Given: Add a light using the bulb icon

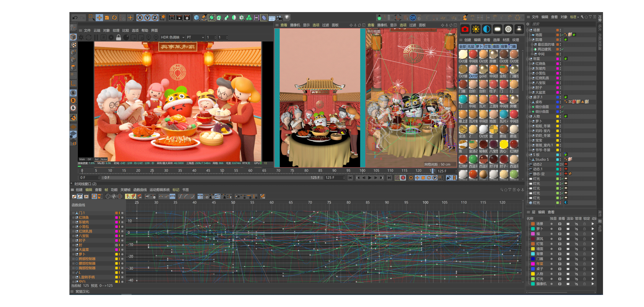Looking at the screenshot, I should 287,18.
